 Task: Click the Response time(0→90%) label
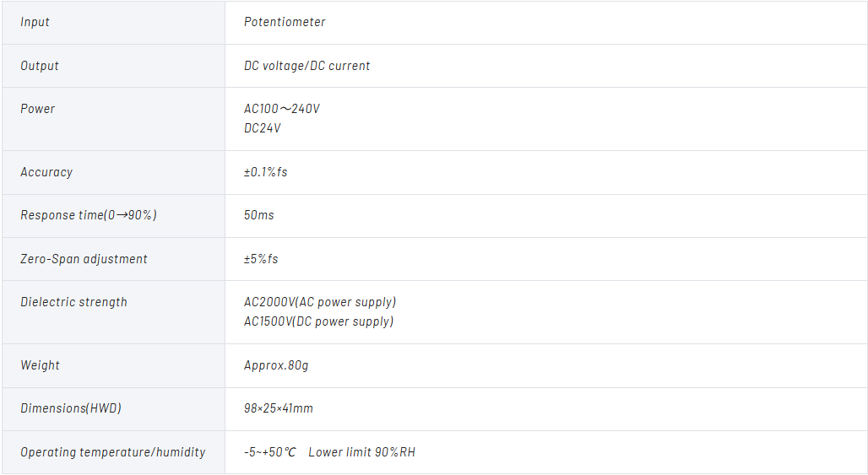(x=89, y=215)
